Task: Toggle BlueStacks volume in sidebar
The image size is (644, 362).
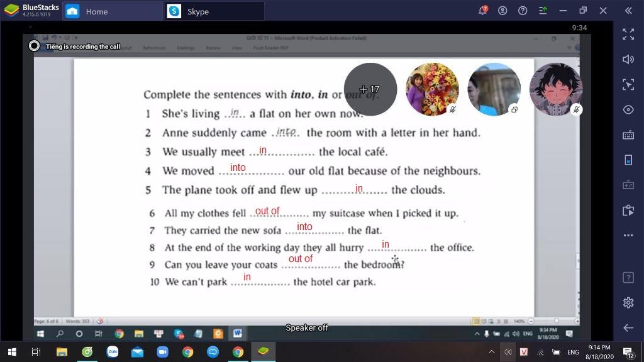Action: pyautogui.click(x=628, y=60)
